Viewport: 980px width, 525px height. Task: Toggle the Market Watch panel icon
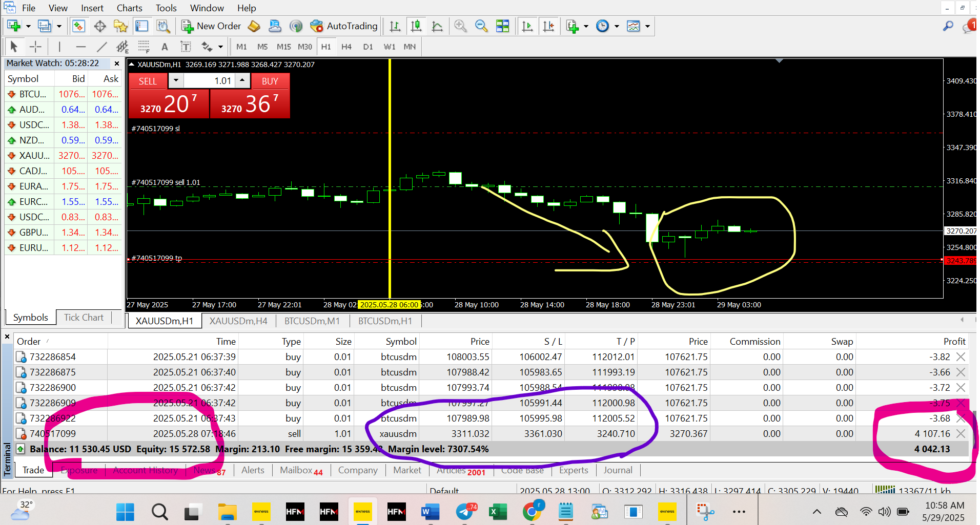78,26
